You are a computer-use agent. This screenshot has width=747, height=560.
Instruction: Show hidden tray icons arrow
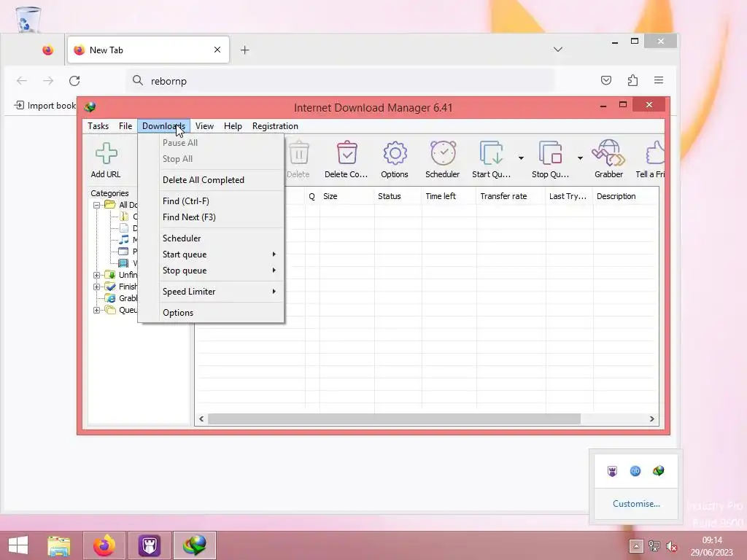(x=636, y=545)
